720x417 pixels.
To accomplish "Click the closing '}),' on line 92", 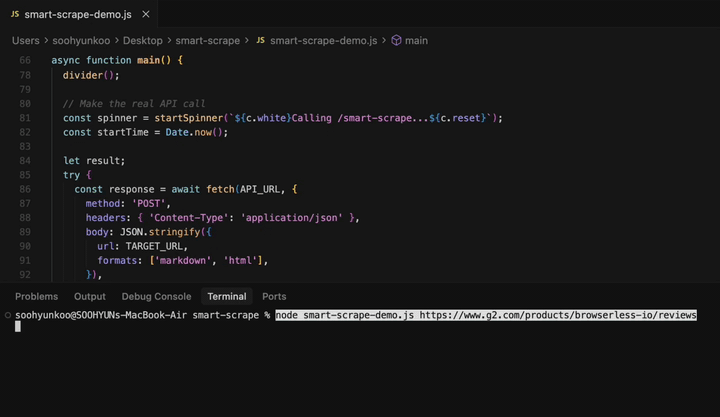I will point(94,275).
